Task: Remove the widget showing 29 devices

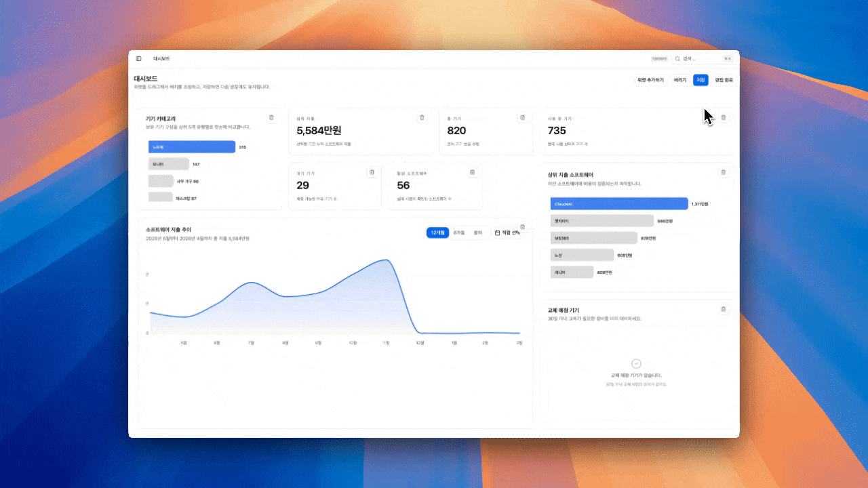Action: [x=372, y=172]
